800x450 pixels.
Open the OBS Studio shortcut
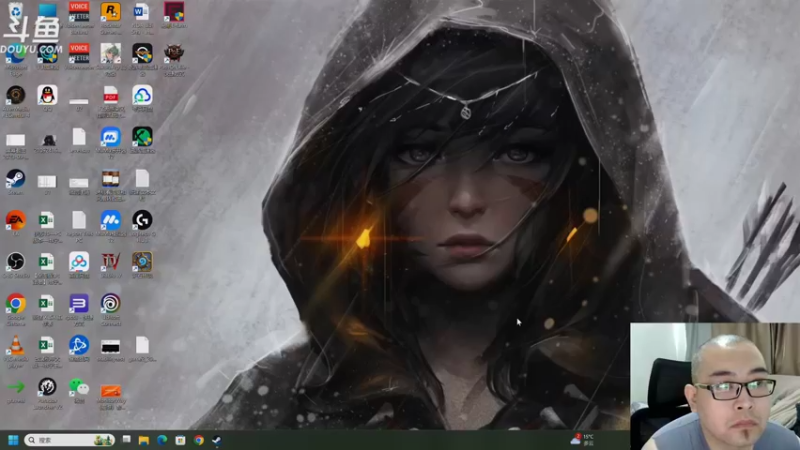(15, 262)
